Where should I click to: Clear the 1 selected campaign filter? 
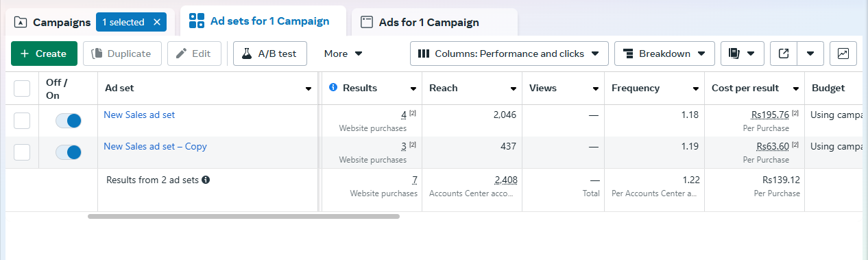click(x=156, y=23)
